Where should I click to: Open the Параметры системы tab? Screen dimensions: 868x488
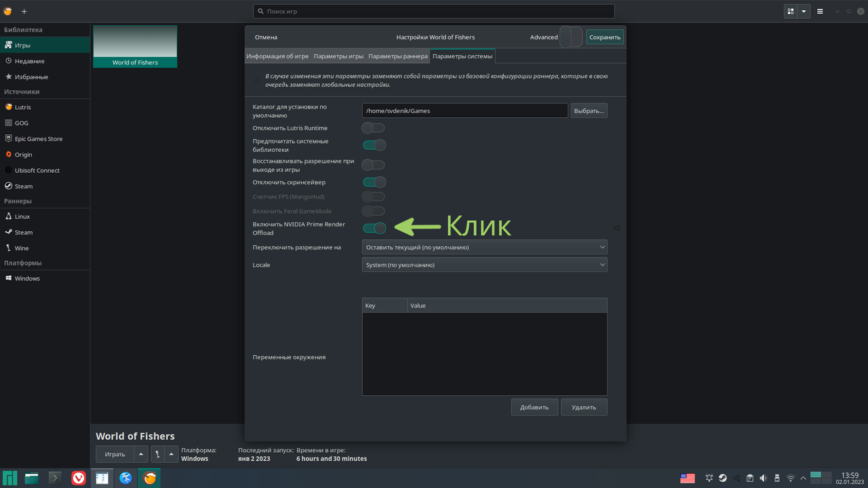click(x=462, y=56)
